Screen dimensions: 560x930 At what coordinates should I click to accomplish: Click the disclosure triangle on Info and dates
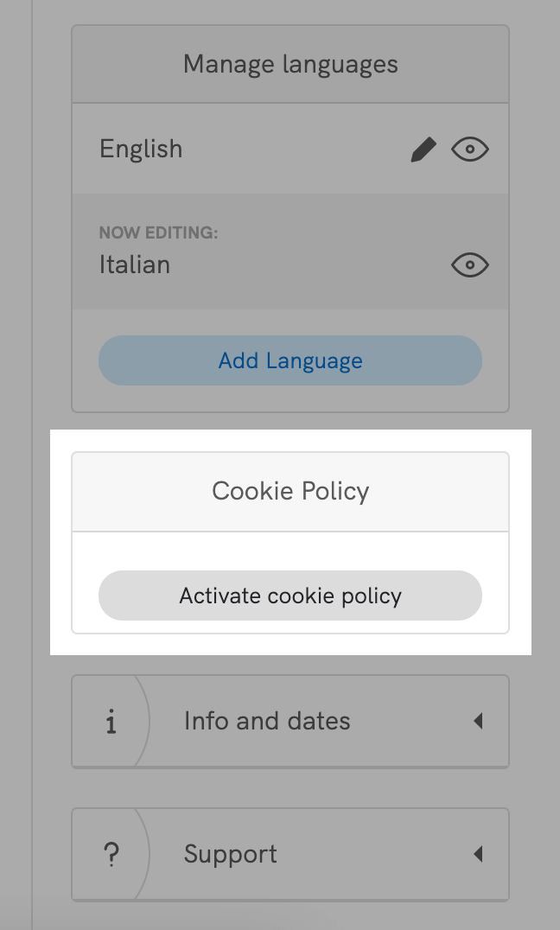(479, 721)
